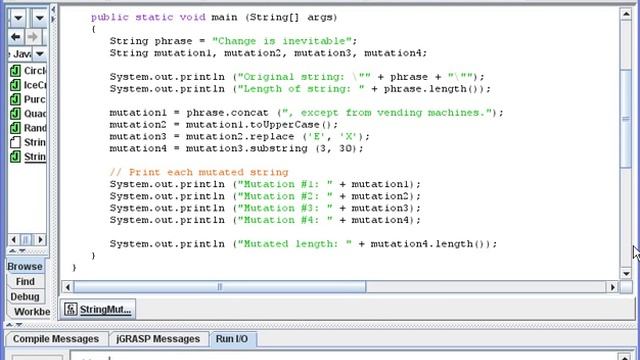The width and height of the screenshot is (640, 360).
Task: Switch to the Browse tab
Action: pos(25,266)
